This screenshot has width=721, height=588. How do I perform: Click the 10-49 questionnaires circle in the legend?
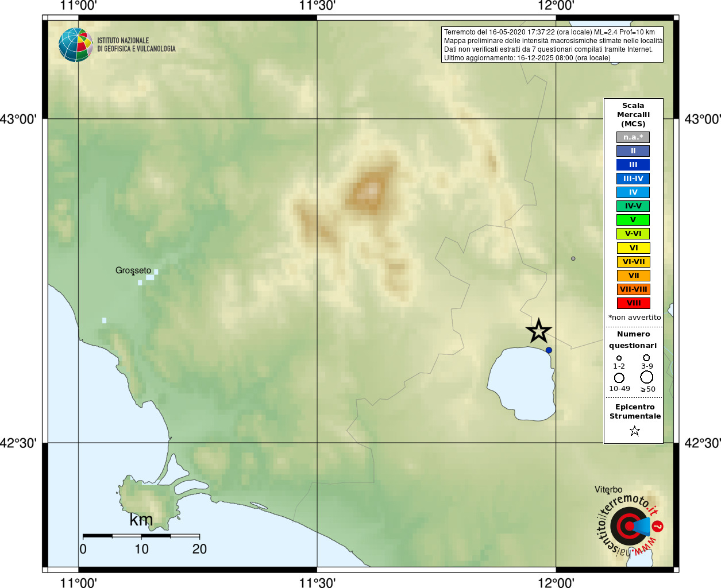click(619, 378)
